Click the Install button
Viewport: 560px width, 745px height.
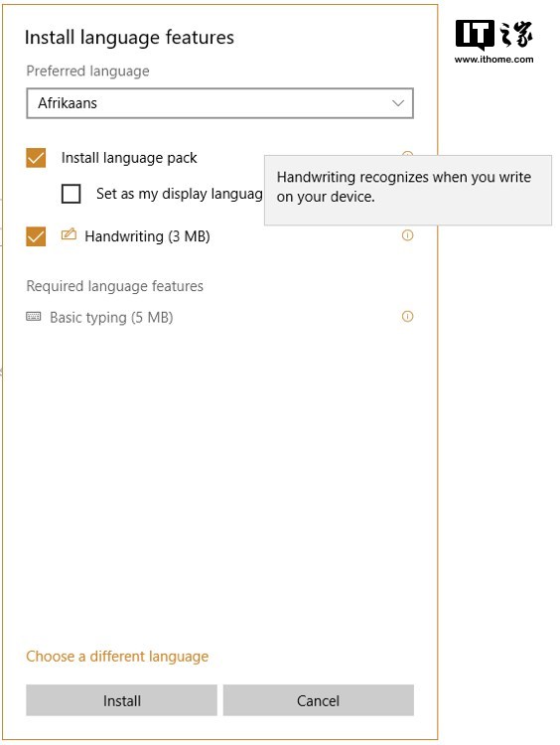tap(121, 700)
